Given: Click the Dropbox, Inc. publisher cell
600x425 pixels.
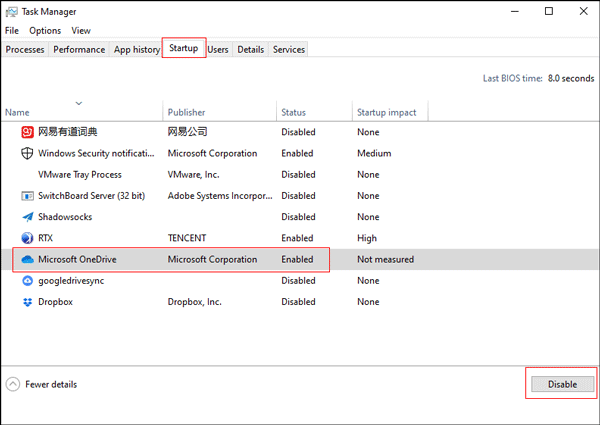Looking at the screenshot, I should pos(195,302).
